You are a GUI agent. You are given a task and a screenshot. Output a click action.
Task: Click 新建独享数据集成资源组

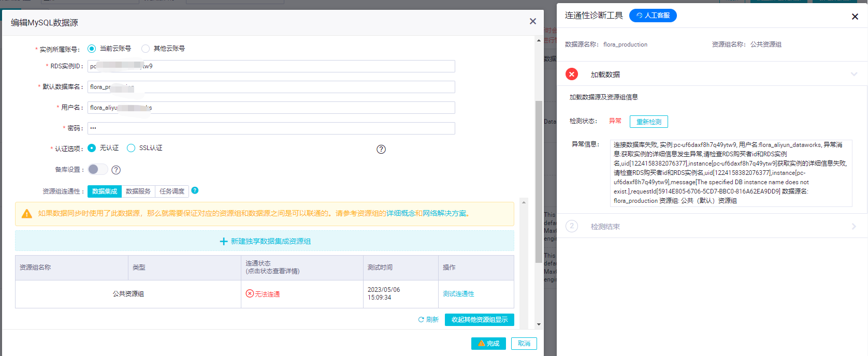click(265, 241)
